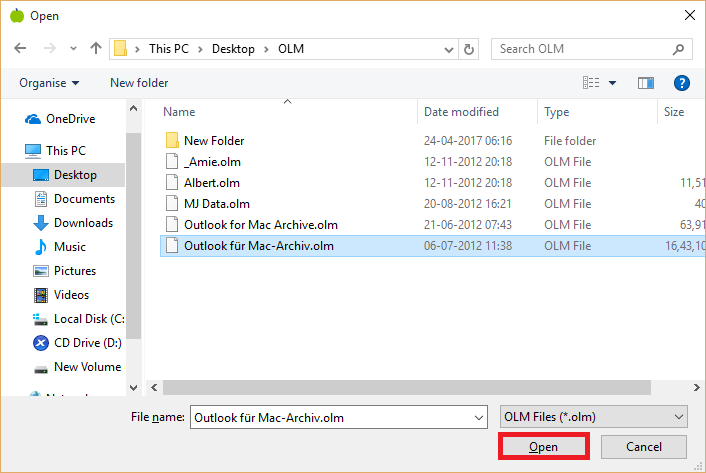This screenshot has width=706, height=473.
Task: Click the Albert.olm file icon
Action: click(172, 183)
